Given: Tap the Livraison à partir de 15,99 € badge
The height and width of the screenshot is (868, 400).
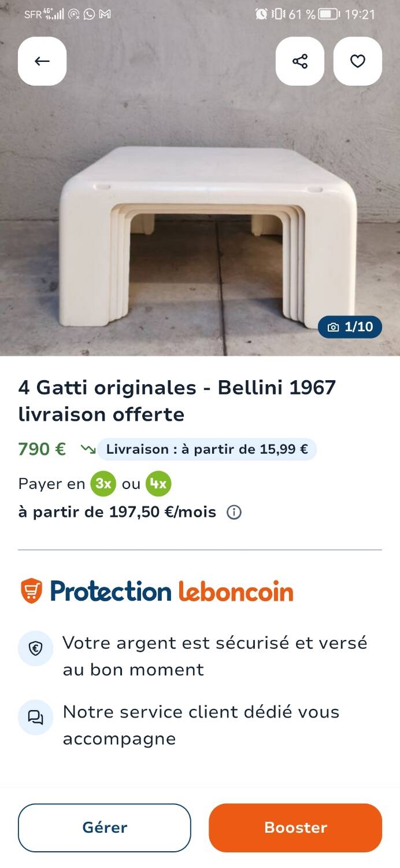Looking at the screenshot, I should tap(207, 449).
